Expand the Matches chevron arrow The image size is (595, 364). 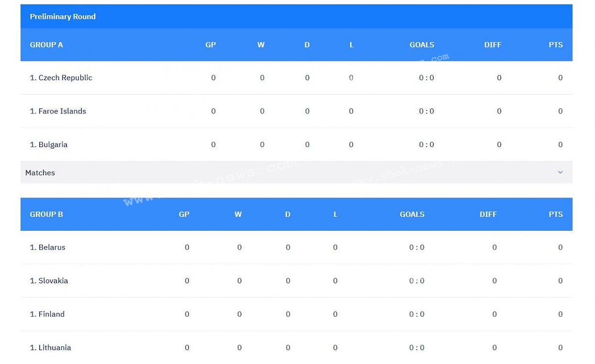click(x=560, y=172)
